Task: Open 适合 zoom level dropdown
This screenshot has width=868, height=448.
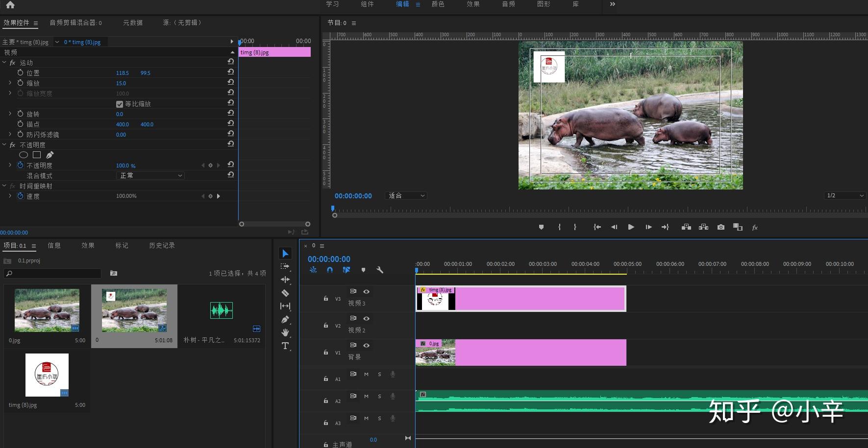Action: tap(406, 195)
